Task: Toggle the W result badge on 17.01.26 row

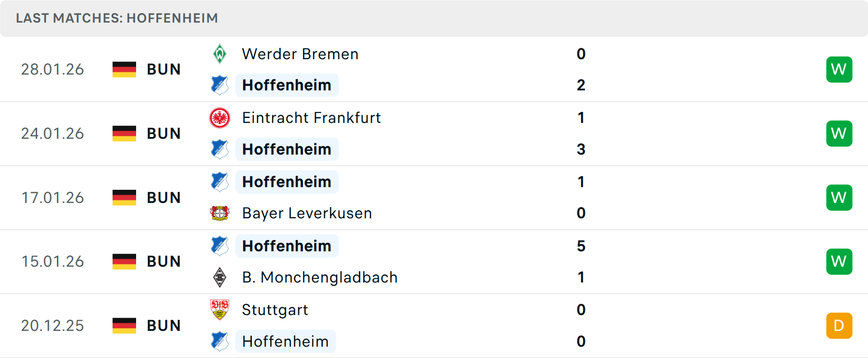Action: [x=839, y=197]
